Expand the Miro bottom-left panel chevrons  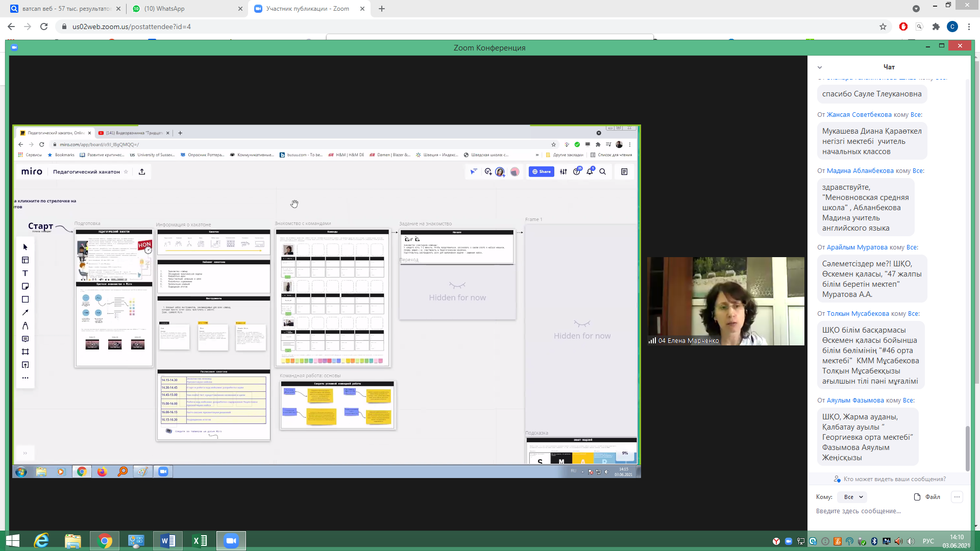(x=24, y=453)
